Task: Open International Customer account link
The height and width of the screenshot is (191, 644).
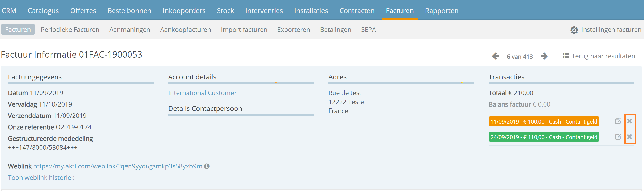Action: click(x=202, y=93)
